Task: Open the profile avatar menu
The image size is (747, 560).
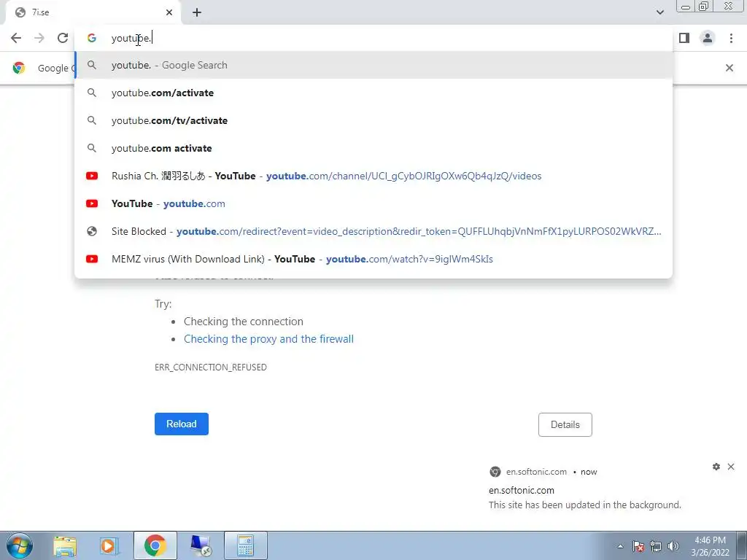Action: 708,38
